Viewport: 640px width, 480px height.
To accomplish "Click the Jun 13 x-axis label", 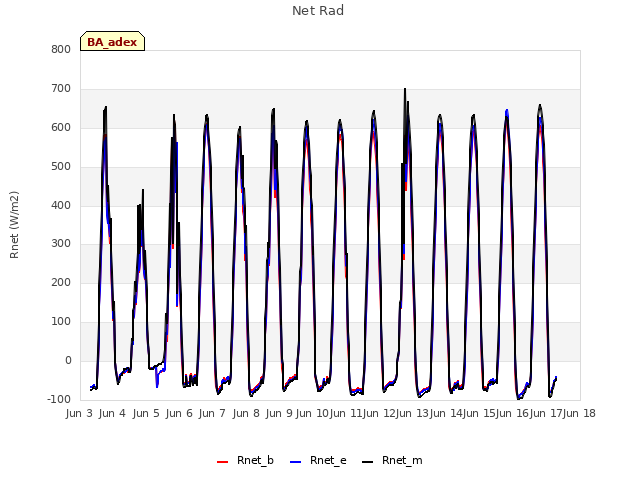I will pos(412,413).
